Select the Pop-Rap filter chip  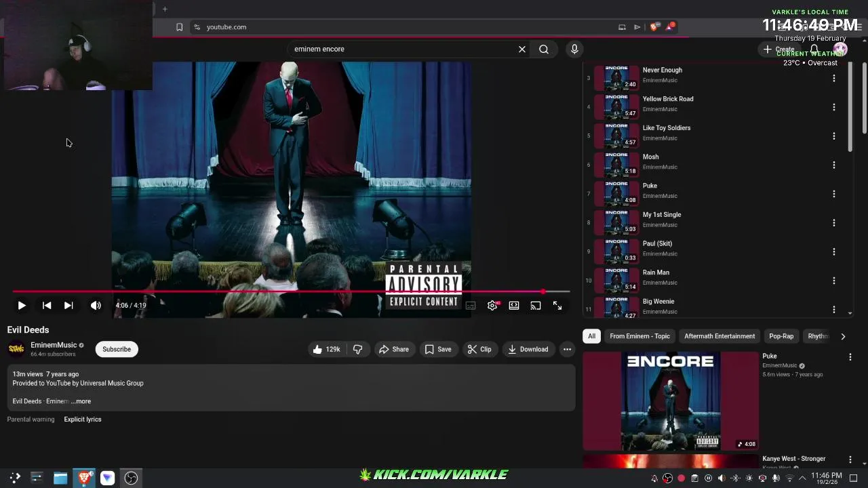click(781, 336)
